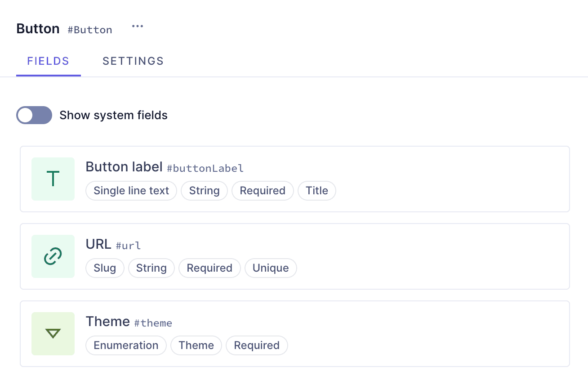Open the three-dot menu next to Button
The height and width of the screenshot is (385, 588).
pos(137,26)
